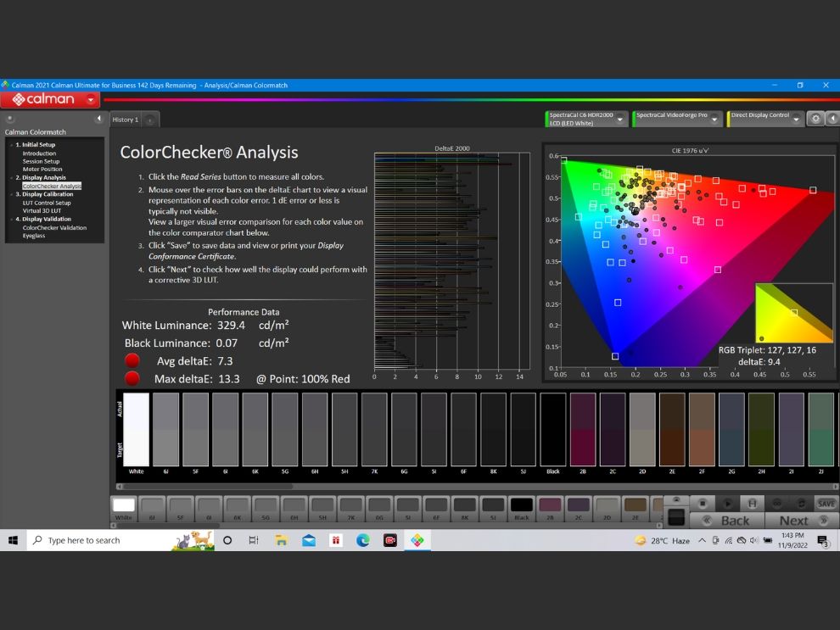The height and width of the screenshot is (630, 840).
Task: Select the 2B patch in the bottom strip
Action: click(550, 509)
